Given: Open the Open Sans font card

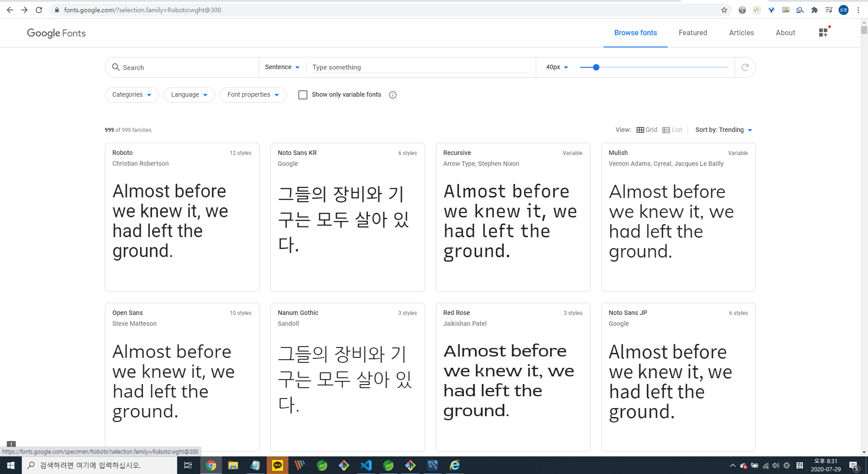Looking at the screenshot, I should click(x=182, y=377).
